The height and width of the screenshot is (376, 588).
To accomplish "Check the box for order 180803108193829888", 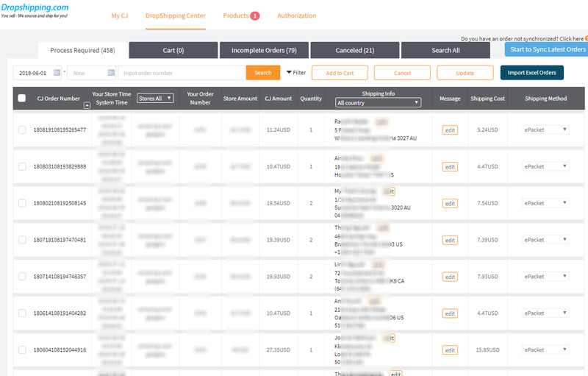I will pos(22,167).
